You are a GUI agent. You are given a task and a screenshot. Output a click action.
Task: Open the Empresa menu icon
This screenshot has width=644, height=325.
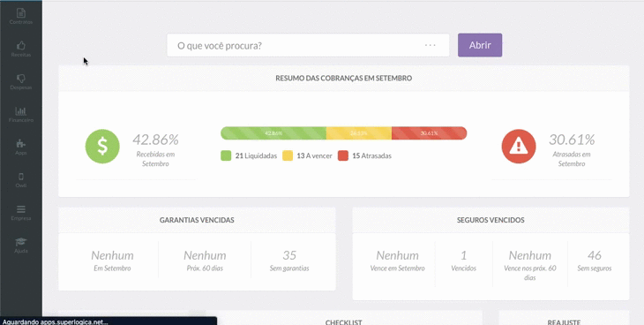pos(21,209)
